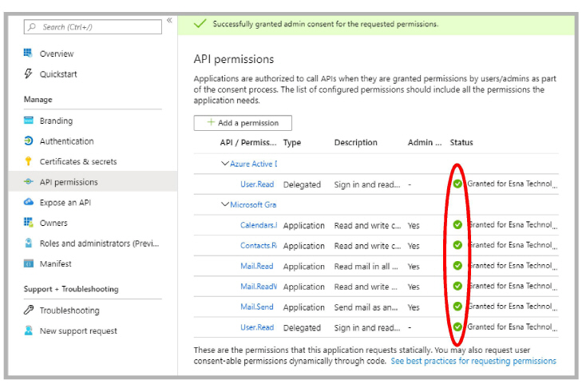Click the search magnifier icon
This screenshot has height=392, width=582.
(x=32, y=26)
